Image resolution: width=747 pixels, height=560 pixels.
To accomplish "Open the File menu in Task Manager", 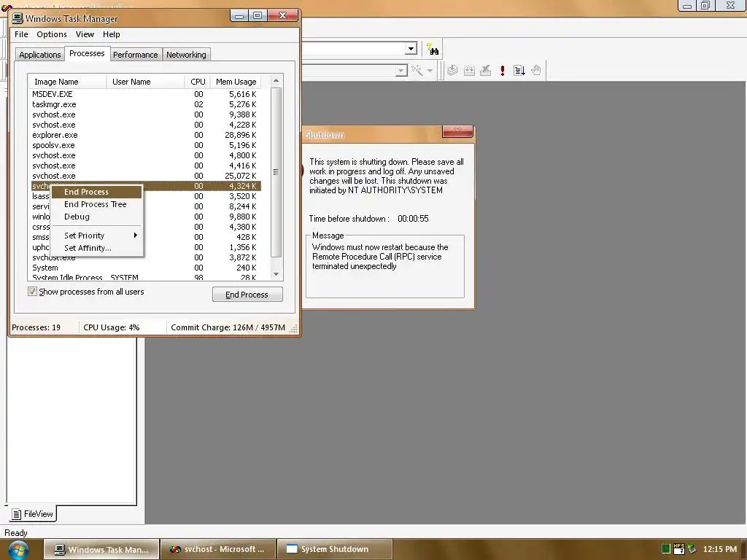I will point(21,34).
